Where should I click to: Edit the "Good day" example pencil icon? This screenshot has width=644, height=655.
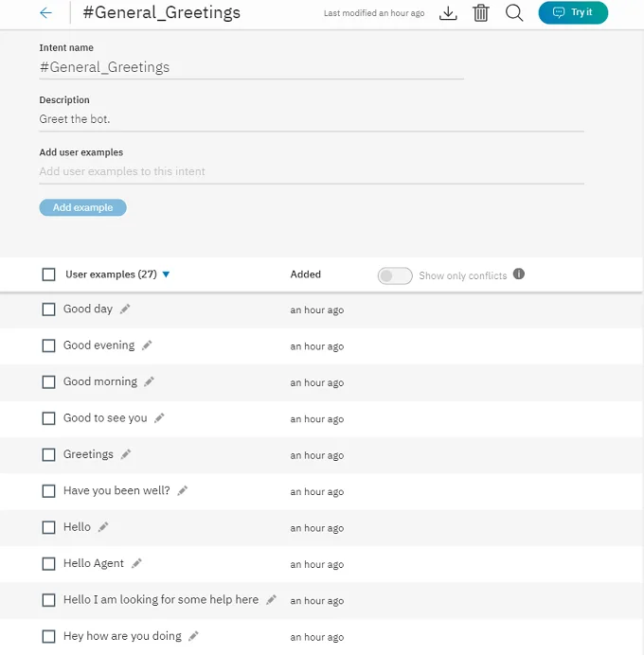tap(125, 310)
